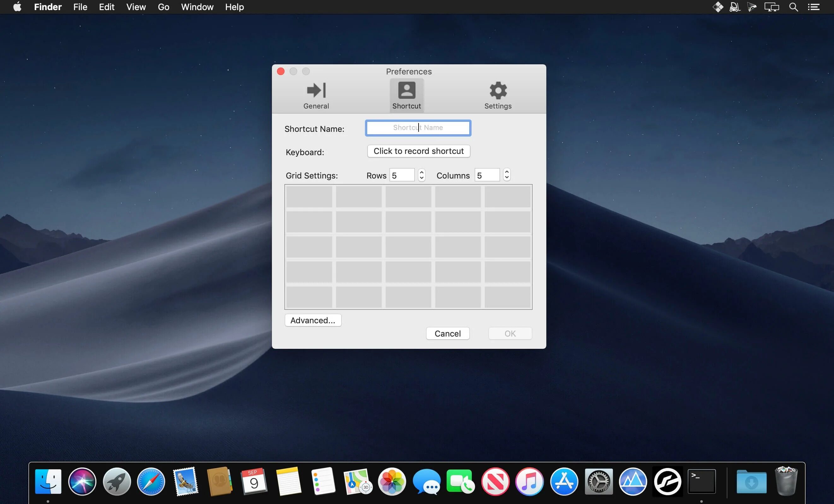The image size is (834, 504).
Task: Click the Advanced... button
Action: click(313, 320)
